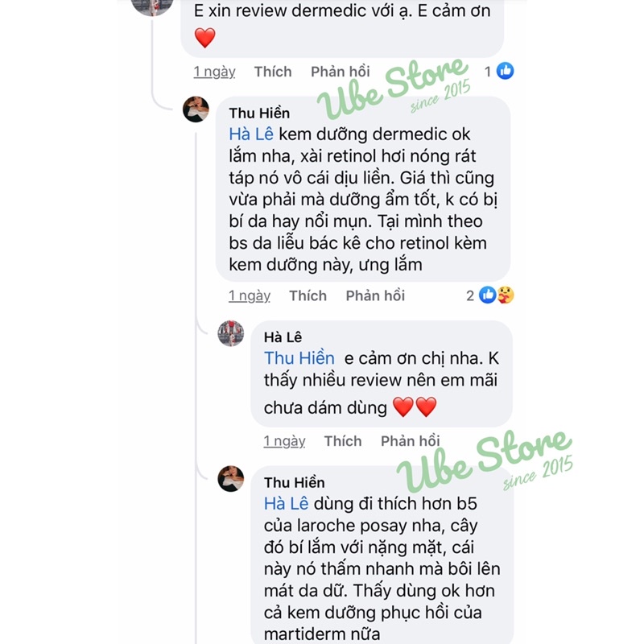Like the first comment via Thích
This screenshot has height=644, width=644.
273,72
